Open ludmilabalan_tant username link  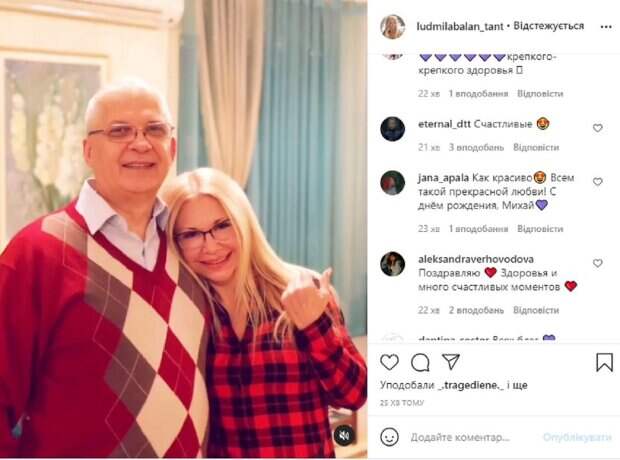(x=460, y=27)
